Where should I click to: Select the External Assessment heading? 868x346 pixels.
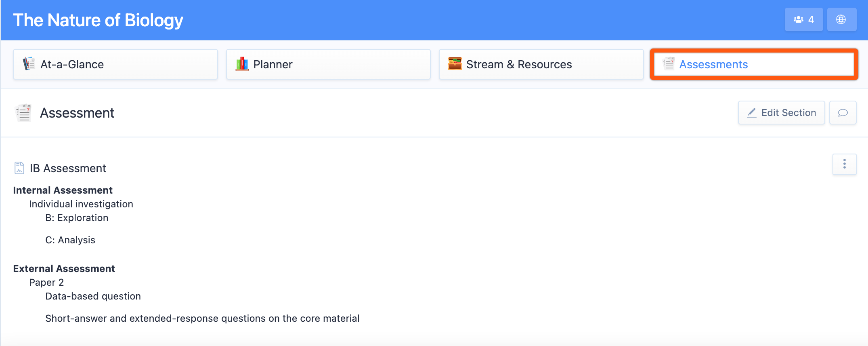tap(64, 268)
